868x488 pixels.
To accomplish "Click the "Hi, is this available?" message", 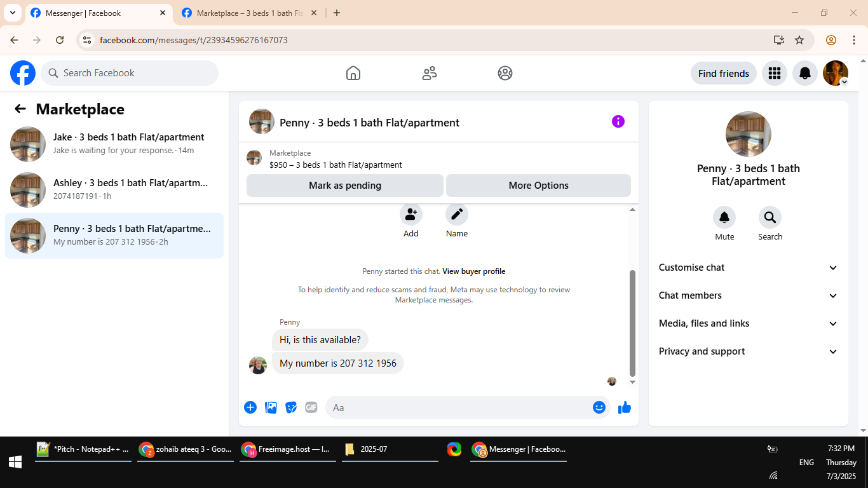I will click(320, 340).
